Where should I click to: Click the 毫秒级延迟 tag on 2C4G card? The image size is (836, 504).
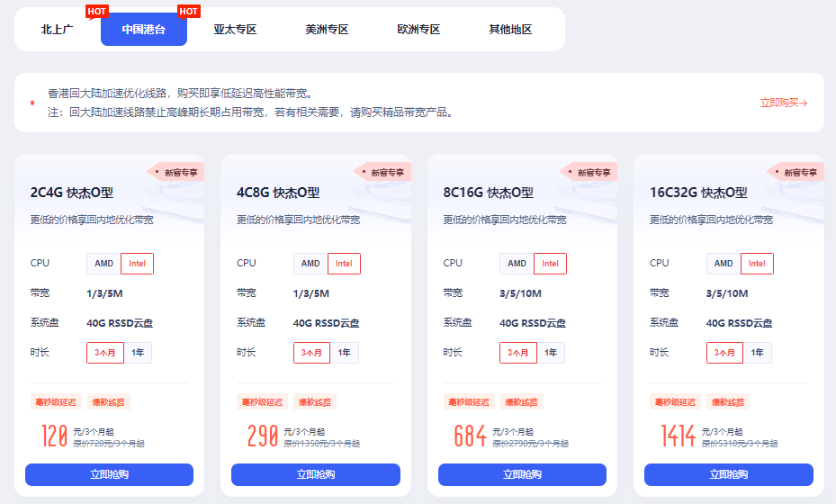pyautogui.click(x=56, y=402)
